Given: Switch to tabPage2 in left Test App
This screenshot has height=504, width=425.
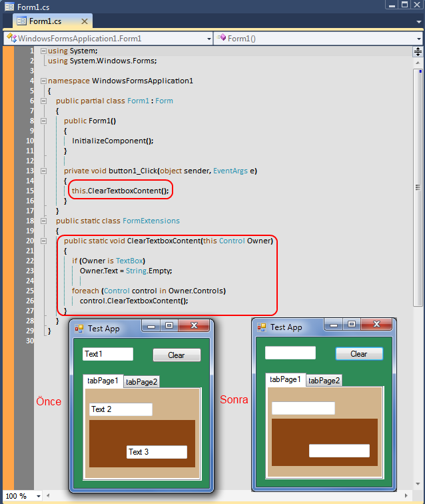Looking at the screenshot, I should point(141,382).
